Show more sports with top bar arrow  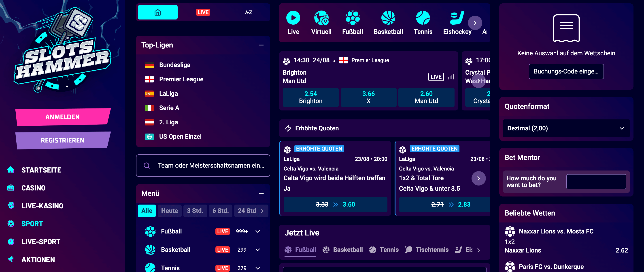[x=475, y=23]
